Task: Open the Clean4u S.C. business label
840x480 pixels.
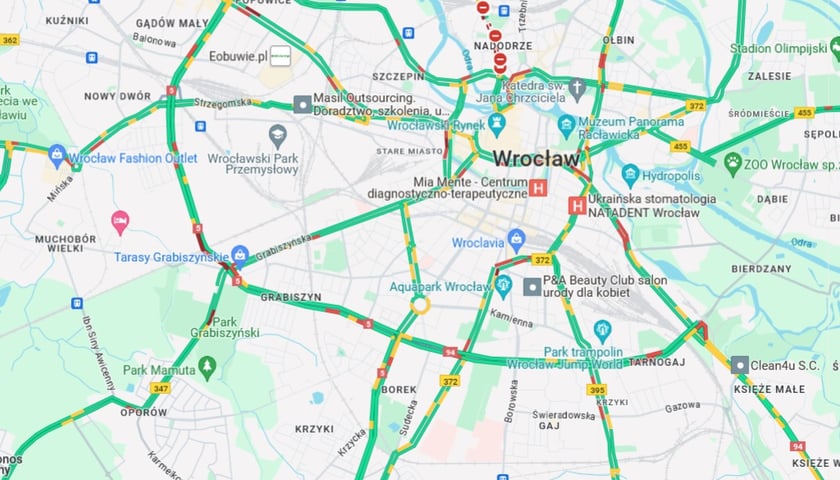Action: (785, 366)
